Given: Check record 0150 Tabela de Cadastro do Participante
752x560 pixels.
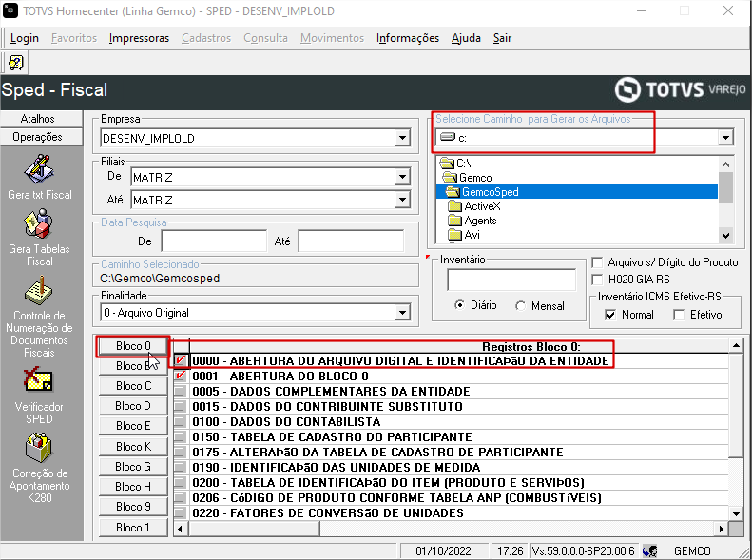Looking at the screenshot, I should [x=181, y=436].
